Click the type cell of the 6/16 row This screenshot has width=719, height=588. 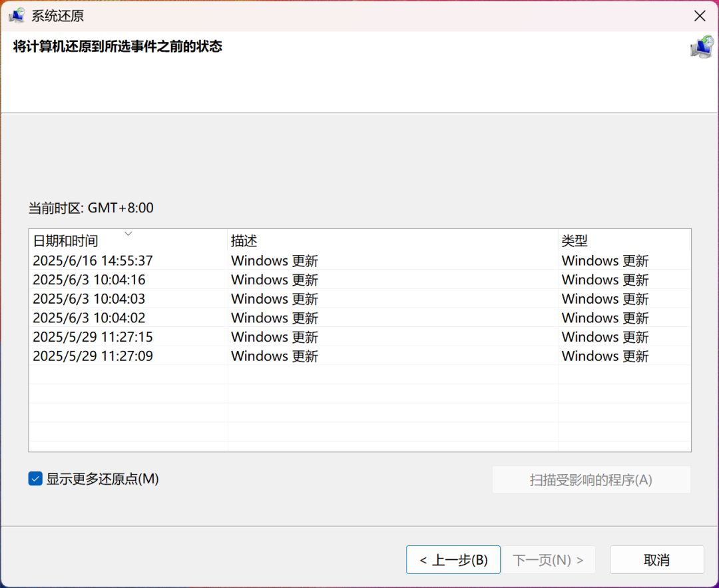pos(605,261)
